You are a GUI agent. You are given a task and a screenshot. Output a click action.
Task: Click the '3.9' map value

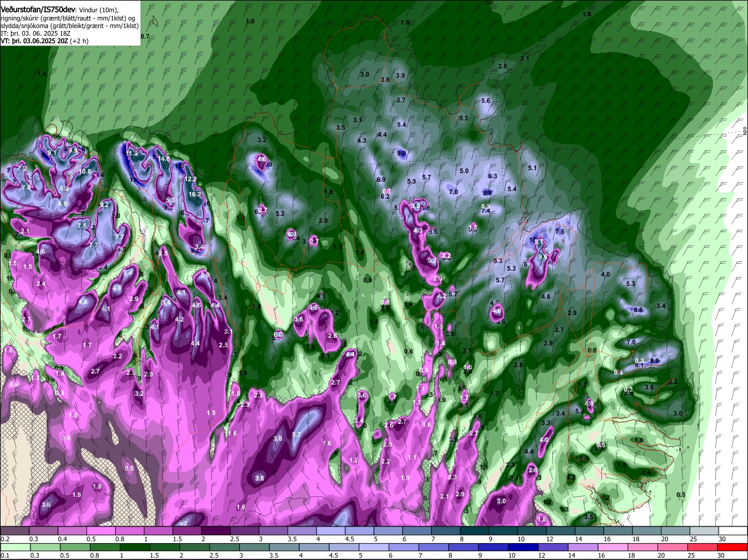coord(400,75)
